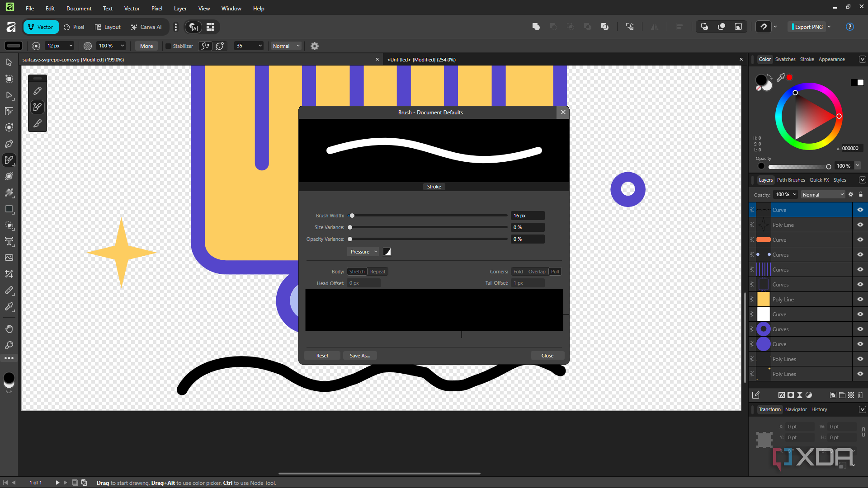The height and width of the screenshot is (488, 868).
Task: Select the Hand view tool
Action: click(9, 329)
